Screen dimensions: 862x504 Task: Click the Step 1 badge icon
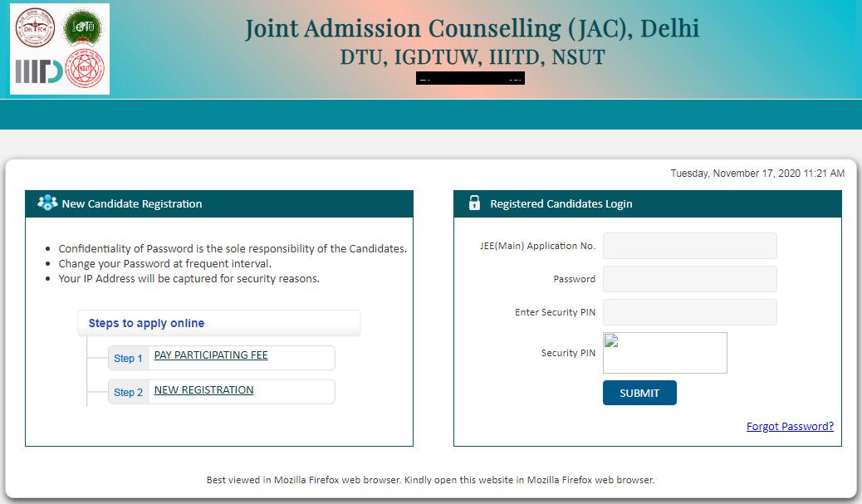click(x=129, y=358)
